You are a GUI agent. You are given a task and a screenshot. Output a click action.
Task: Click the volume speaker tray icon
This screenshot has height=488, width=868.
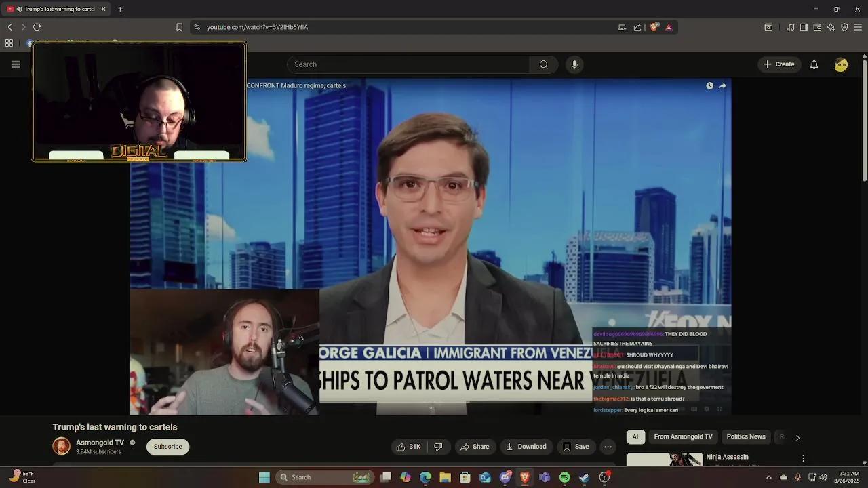pos(823,477)
